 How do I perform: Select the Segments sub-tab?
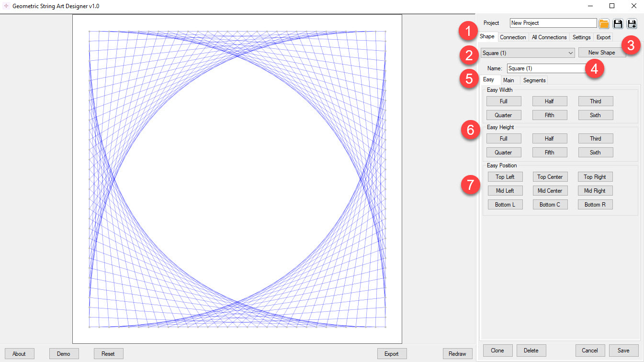pos(534,80)
